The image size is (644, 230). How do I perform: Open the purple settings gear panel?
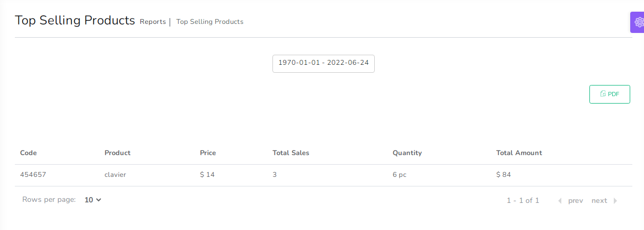click(x=638, y=22)
